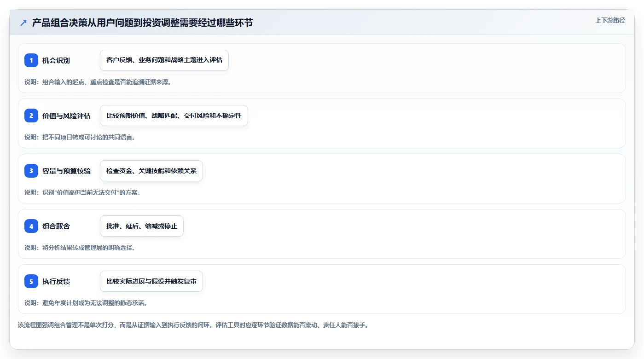
Task: Click the step 4 number badge
Action: 31,226
